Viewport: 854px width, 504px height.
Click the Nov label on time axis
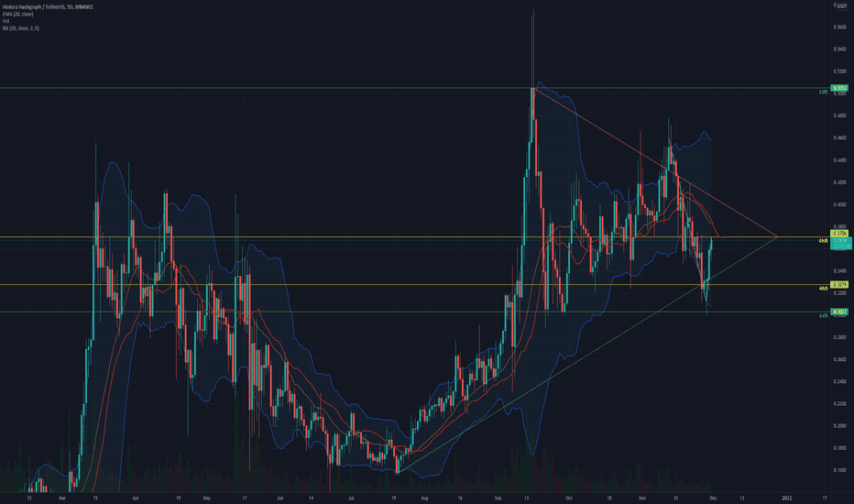pyautogui.click(x=642, y=498)
